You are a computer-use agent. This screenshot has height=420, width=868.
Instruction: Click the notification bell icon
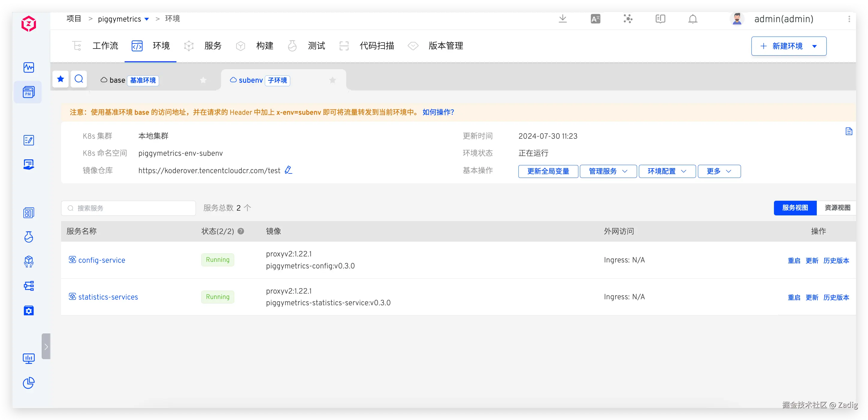point(692,19)
